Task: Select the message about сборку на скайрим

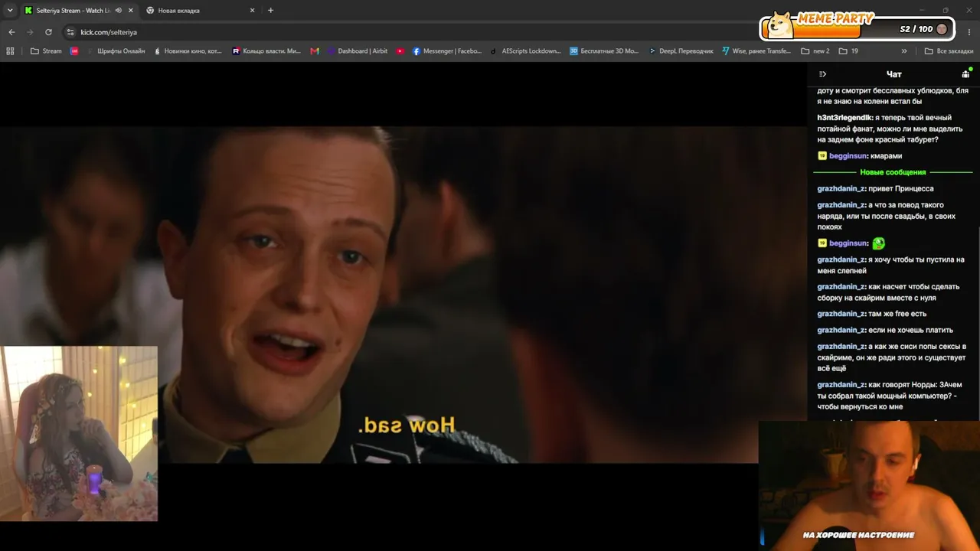Action: (888, 292)
